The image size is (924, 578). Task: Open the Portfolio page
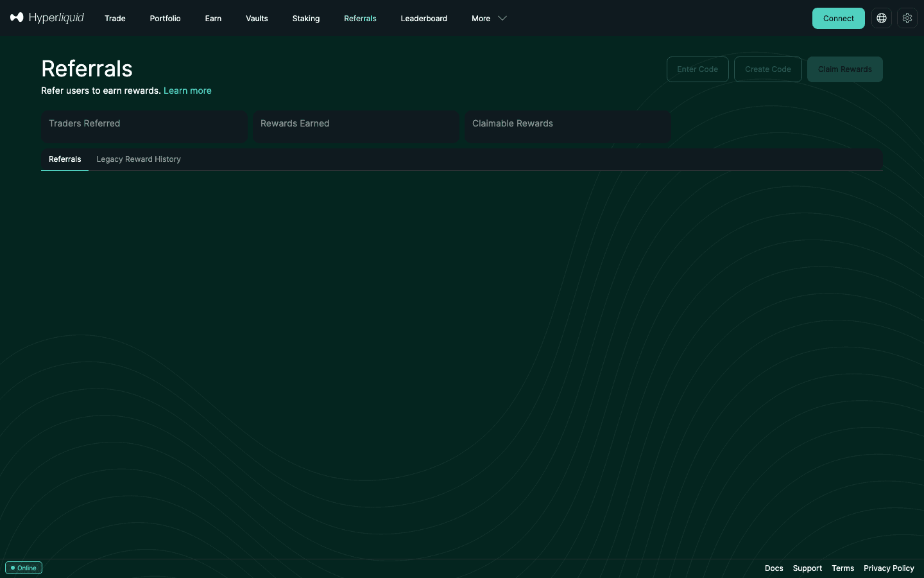[x=165, y=18]
